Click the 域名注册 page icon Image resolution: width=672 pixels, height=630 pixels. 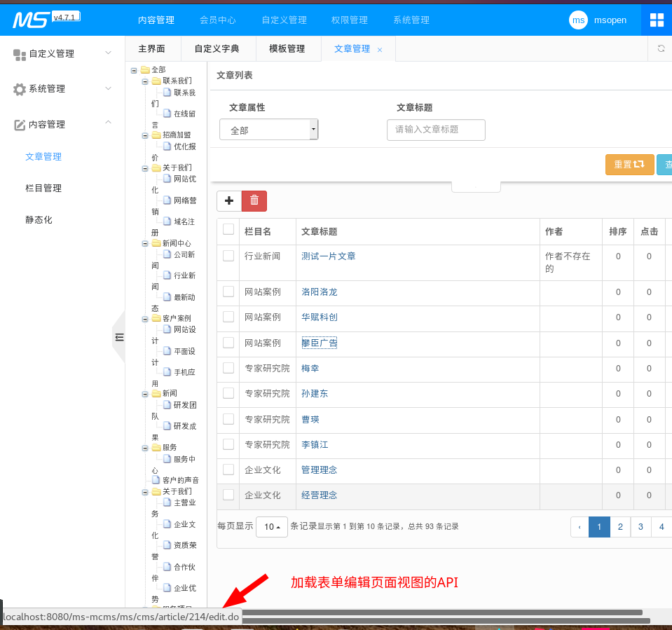tap(167, 221)
